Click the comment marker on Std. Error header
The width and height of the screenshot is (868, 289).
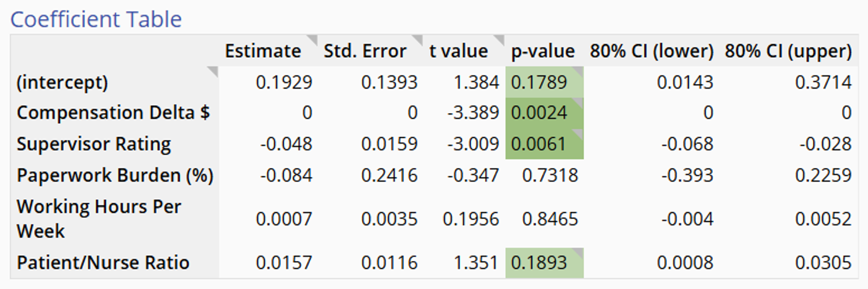(417, 39)
